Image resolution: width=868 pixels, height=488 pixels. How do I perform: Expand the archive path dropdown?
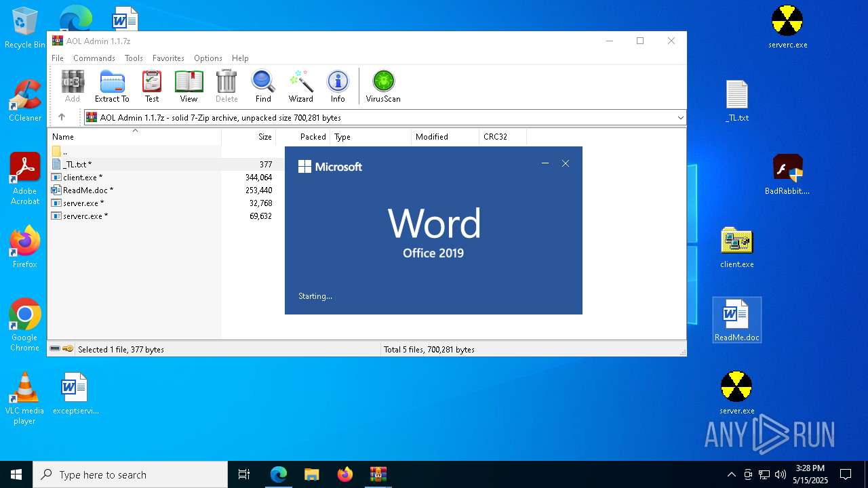coord(680,118)
